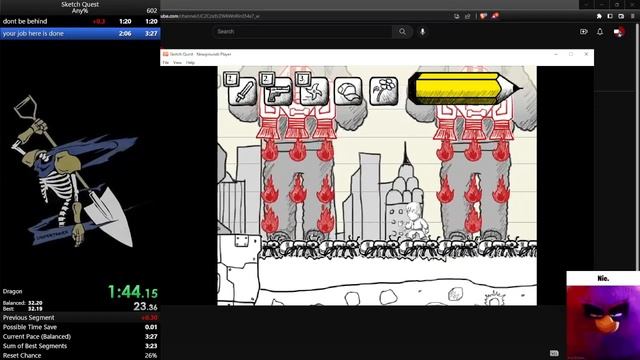Click the YouTube search magnifier button
640x360 pixels.
402,31
